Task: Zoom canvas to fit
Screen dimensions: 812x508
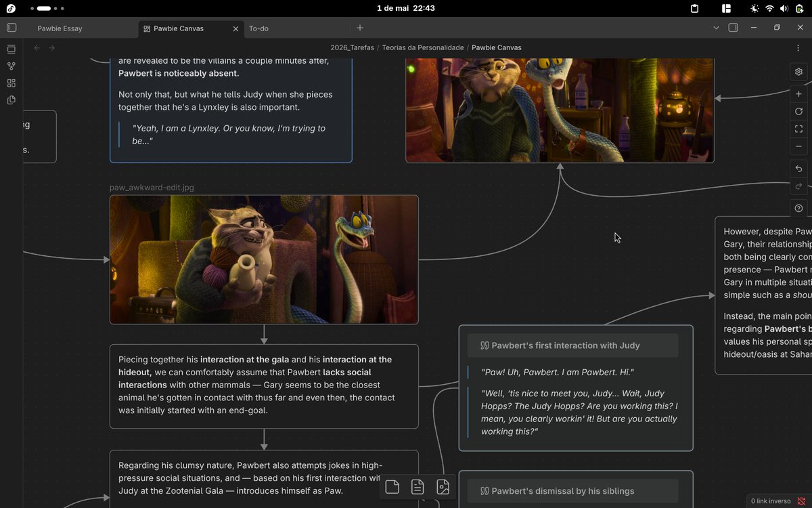Action: (x=798, y=129)
